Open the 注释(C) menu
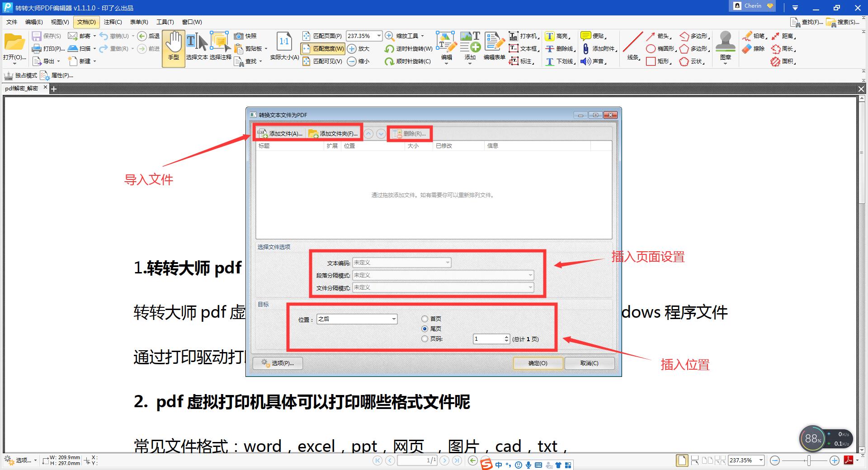 coord(113,22)
